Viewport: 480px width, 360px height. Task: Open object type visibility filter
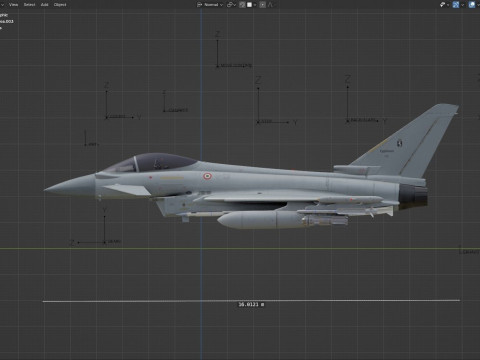tap(443, 5)
